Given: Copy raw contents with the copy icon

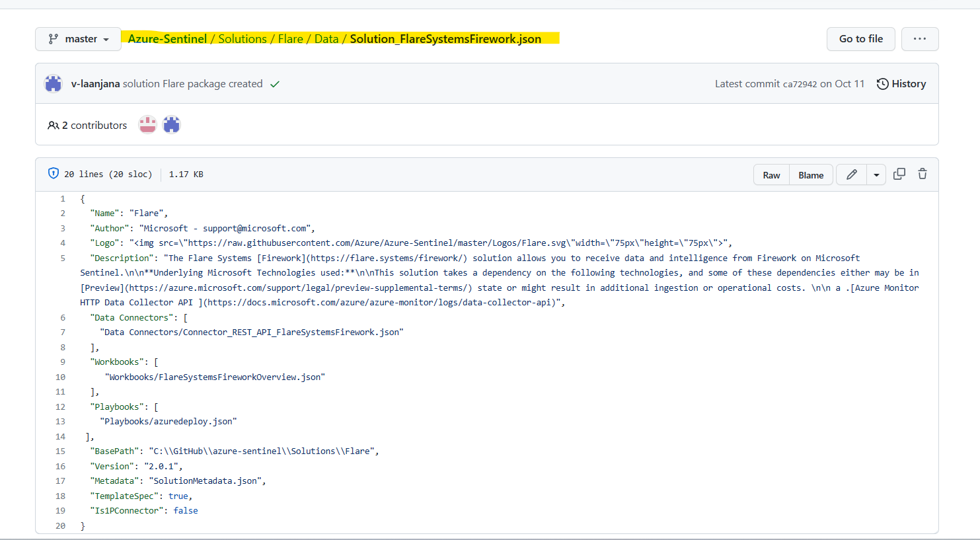Looking at the screenshot, I should (x=899, y=174).
